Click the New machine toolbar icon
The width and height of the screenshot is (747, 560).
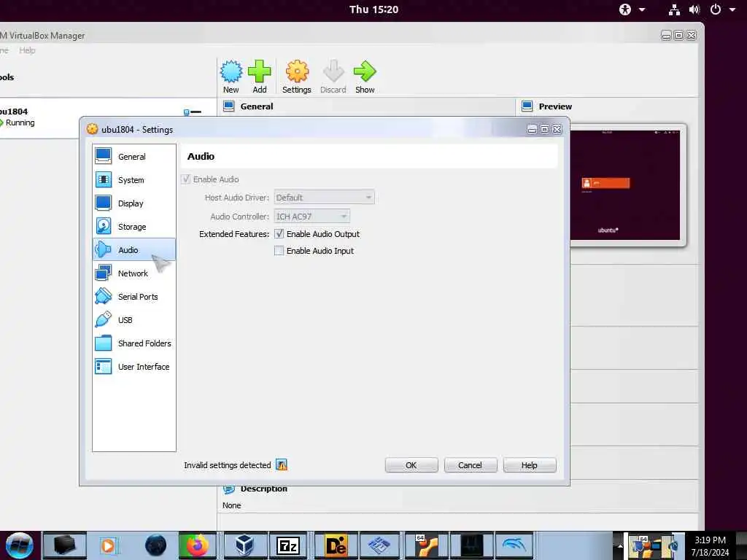point(231,71)
